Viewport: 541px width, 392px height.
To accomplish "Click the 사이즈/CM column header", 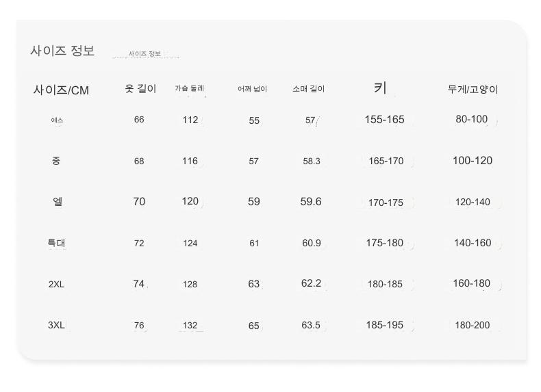I will 61,90.
